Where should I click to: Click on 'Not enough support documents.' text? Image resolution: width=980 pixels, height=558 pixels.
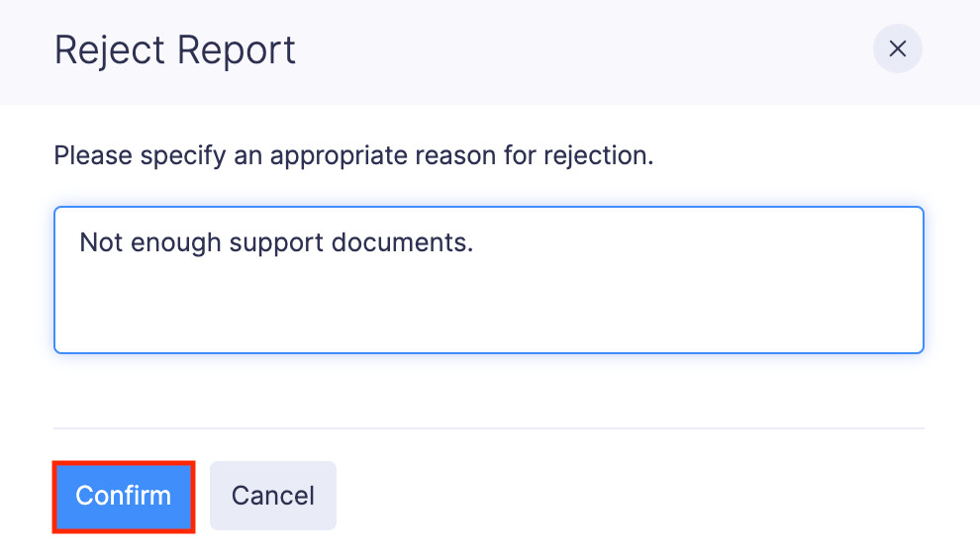coord(276,242)
